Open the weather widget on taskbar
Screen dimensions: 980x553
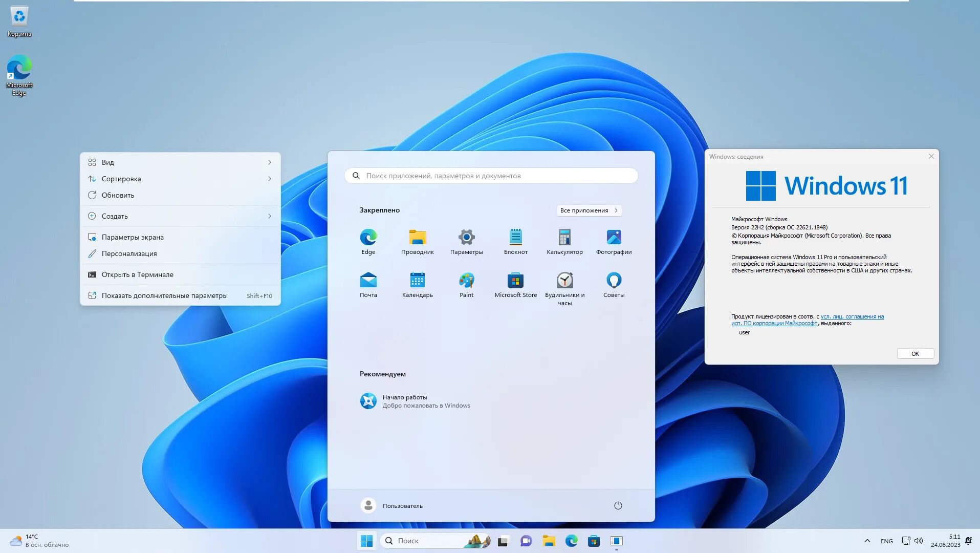point(39,541)
